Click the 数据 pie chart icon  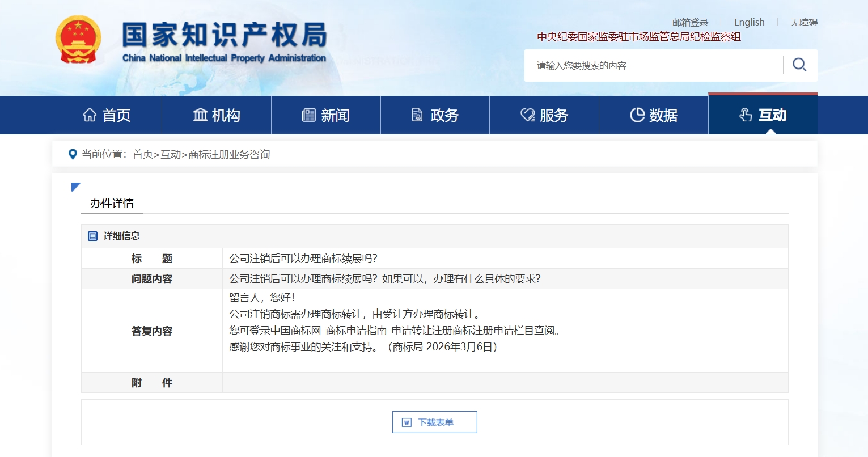637,115
